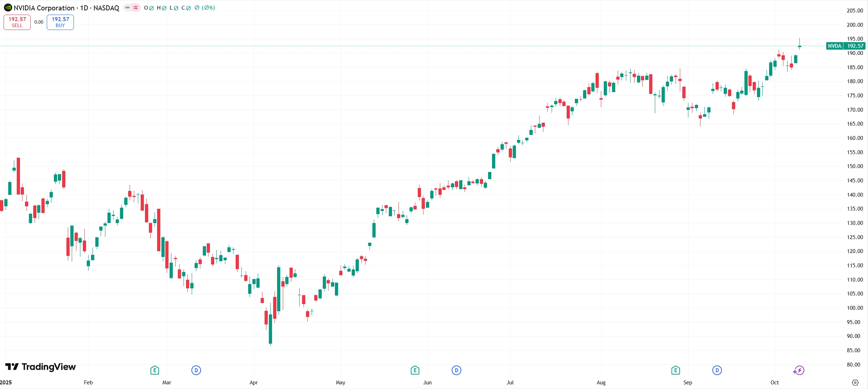Click the NVIDIA logo beside the symbol title
Viewport: 868px width, 389px height.
8,7
